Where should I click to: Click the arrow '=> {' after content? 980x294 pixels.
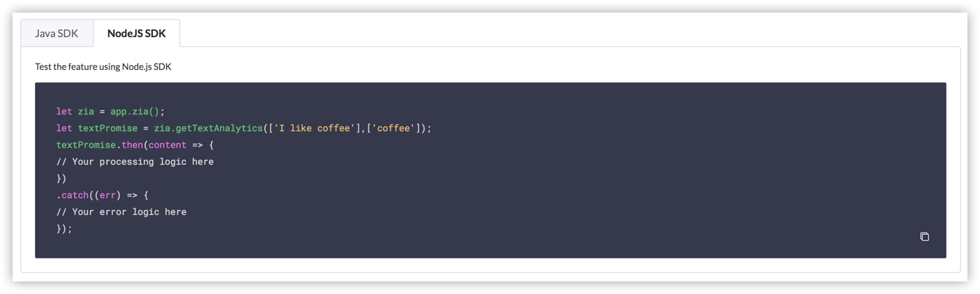(x=203, y=145)
